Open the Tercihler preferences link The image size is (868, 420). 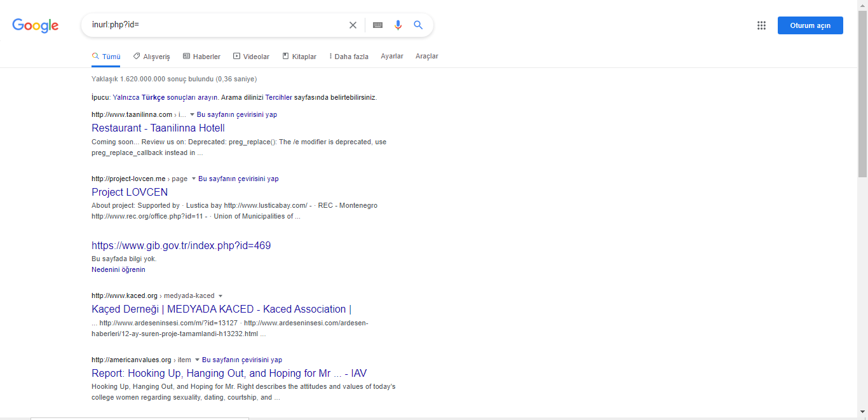tap(278, 98)
